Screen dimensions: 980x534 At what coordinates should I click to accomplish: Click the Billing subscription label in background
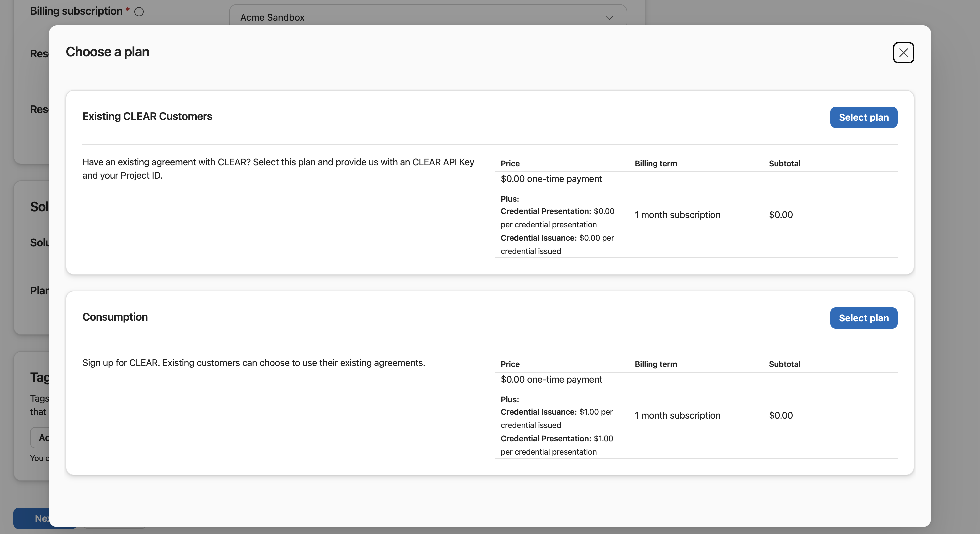point(76,11)
